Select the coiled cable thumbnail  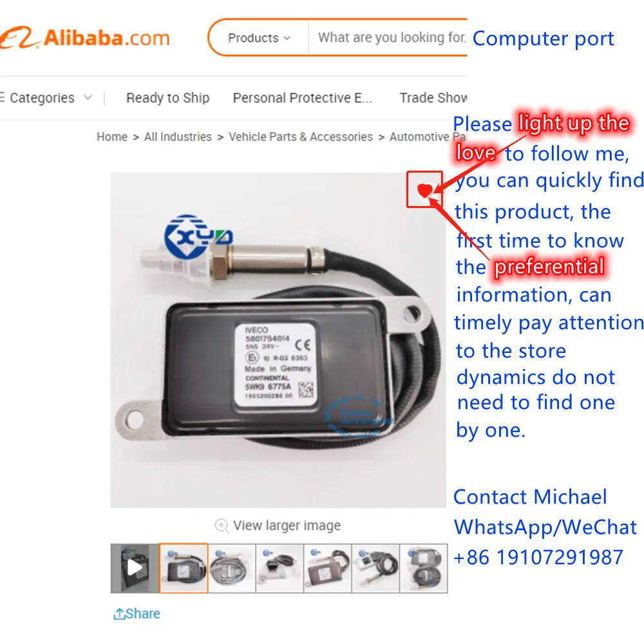232,568
